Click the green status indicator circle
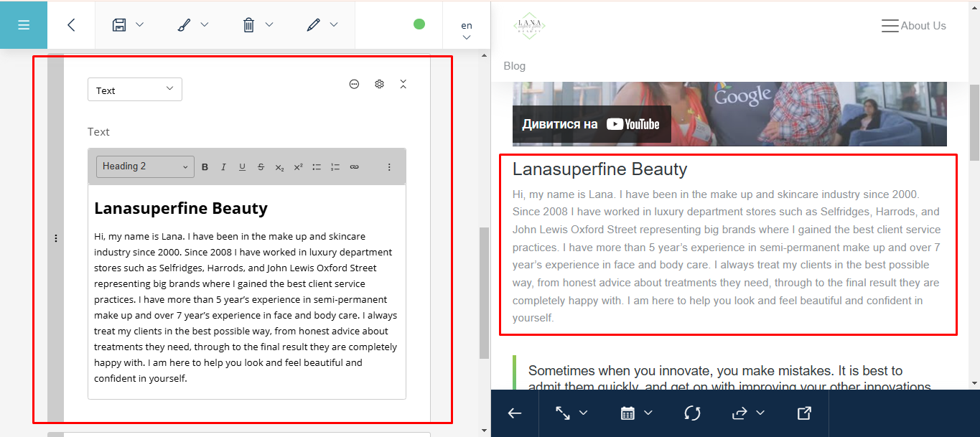Image resolution: width=980 pixels, height=437 pixels. coord(419,24)
